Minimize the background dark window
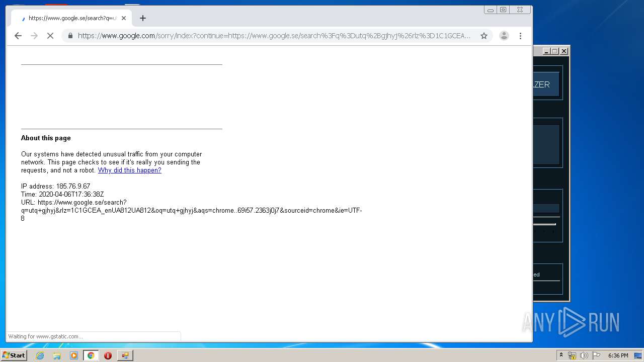Viewport: 644px width, 362px height. pyautogui.click(x=547, y=51)
